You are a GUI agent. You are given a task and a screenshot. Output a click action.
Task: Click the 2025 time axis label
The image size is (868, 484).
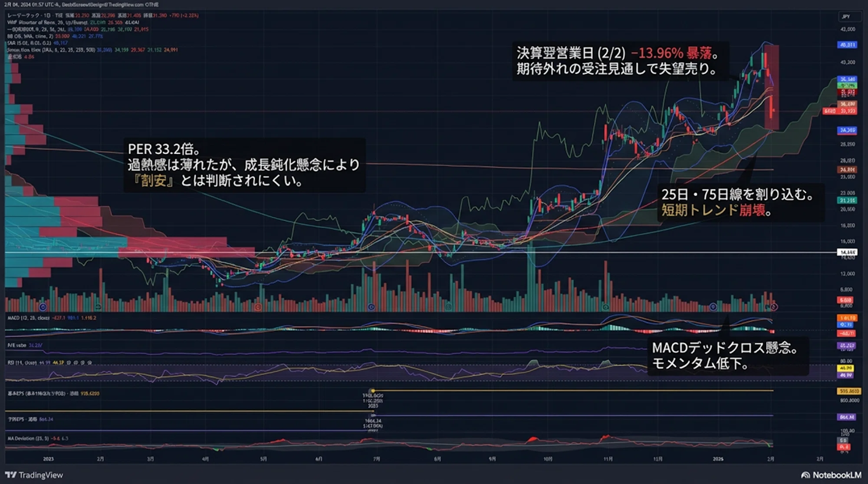[718, 459]
